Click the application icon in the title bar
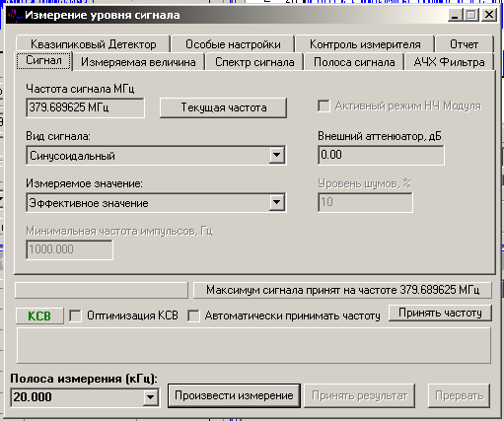This screenshot has height=421, width=504. pos(15,15)
